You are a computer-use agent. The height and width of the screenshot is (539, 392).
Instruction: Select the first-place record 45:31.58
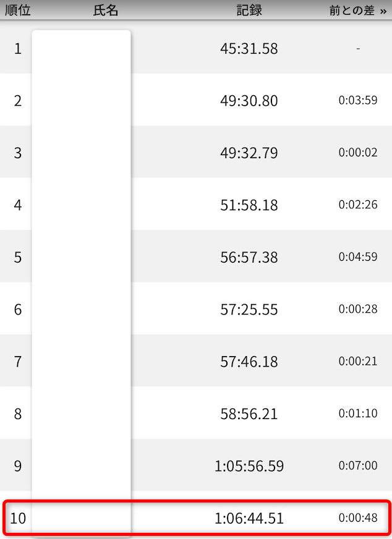tap(249, 48)
